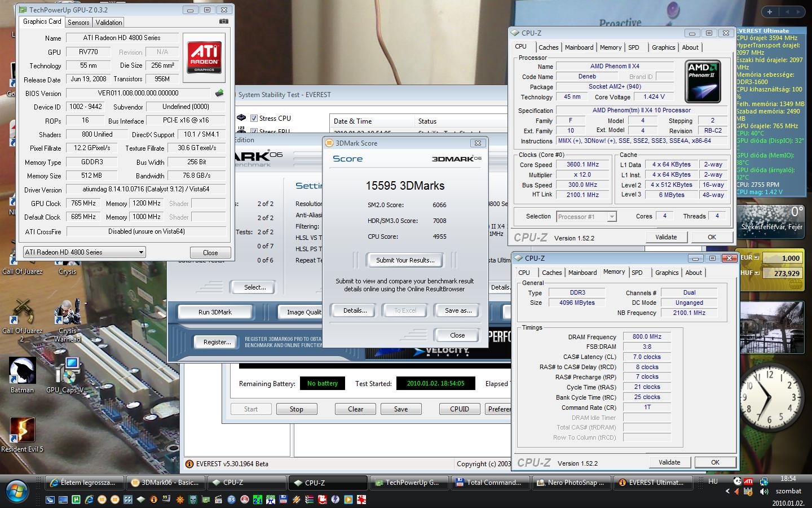Open the CPU tab in the lower CPU-Z window

point(524,273)
